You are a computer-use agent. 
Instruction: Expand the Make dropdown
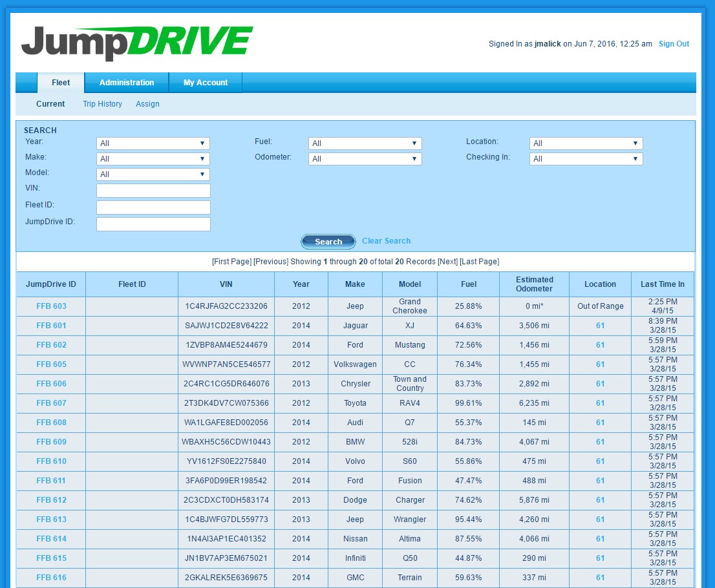click(153, 159)
